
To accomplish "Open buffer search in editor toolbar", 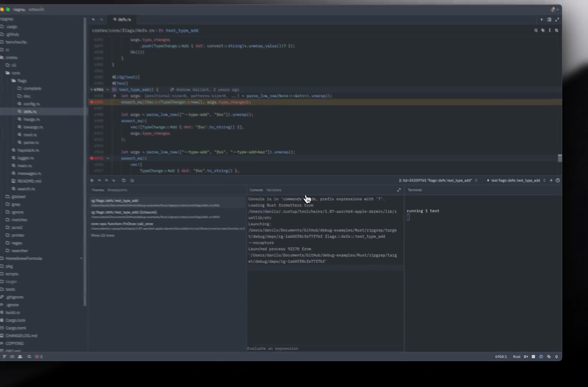I will [x=536, y=30].
